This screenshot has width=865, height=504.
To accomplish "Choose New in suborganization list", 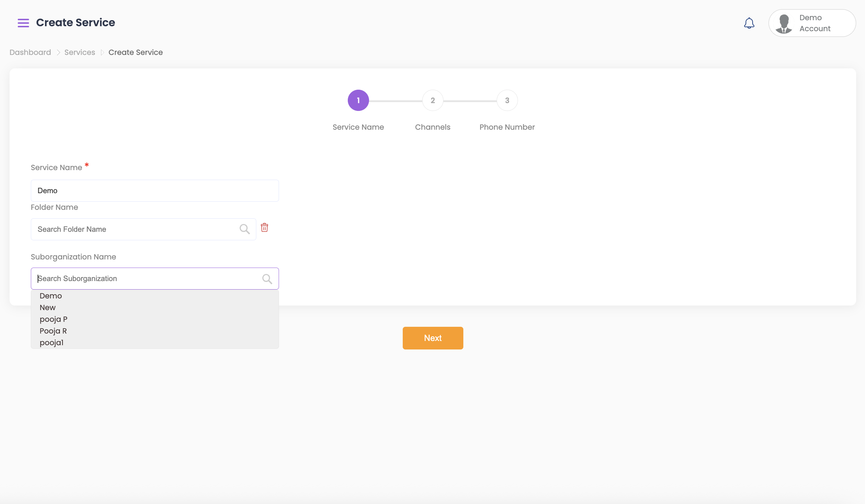I will (x=48, y=308).
